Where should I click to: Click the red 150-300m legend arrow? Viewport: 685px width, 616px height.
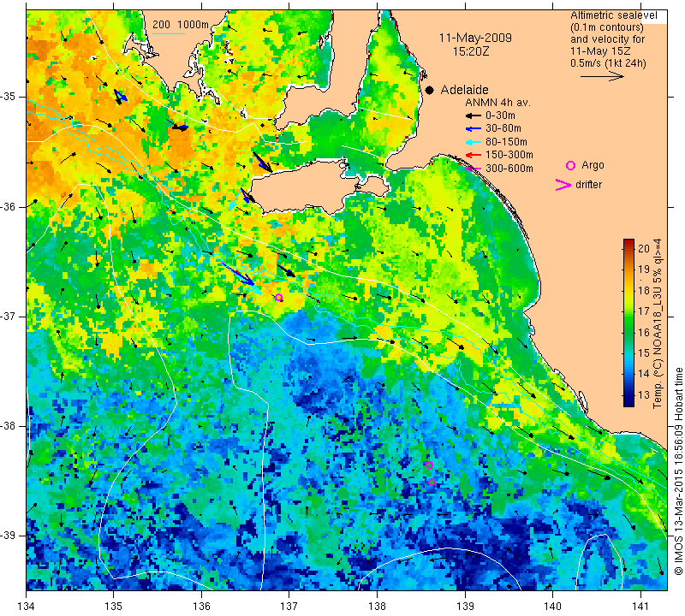coord(473,155)
